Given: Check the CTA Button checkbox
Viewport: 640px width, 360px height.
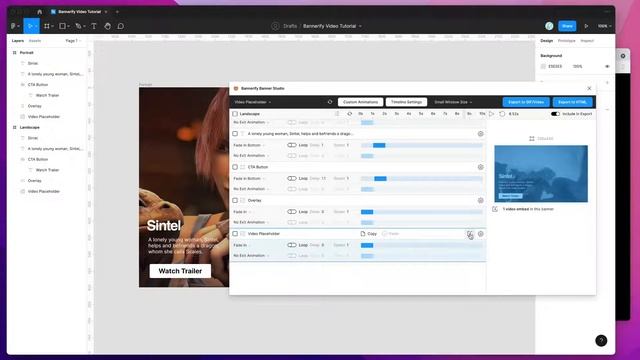Looking at the screenshot, I should [235, 167].
